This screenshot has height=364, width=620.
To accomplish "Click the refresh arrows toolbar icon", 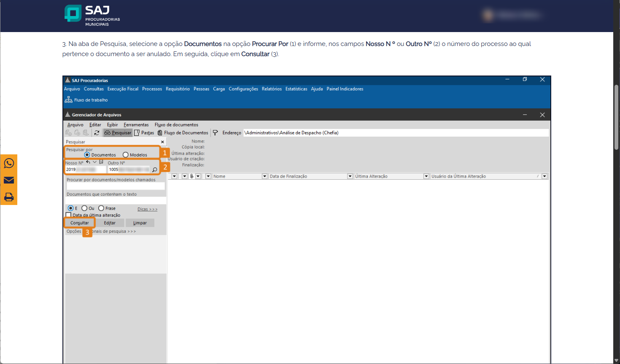I will click(97, 133).
